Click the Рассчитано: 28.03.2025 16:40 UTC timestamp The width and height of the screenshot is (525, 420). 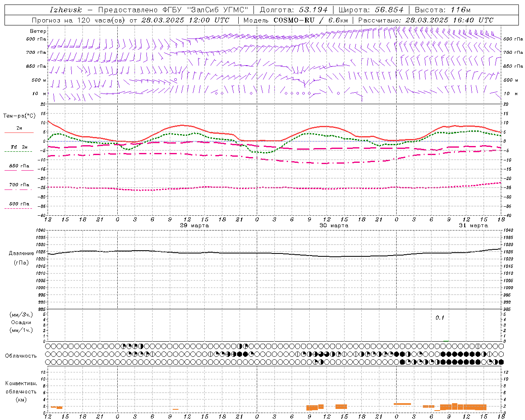coord(426,20)
